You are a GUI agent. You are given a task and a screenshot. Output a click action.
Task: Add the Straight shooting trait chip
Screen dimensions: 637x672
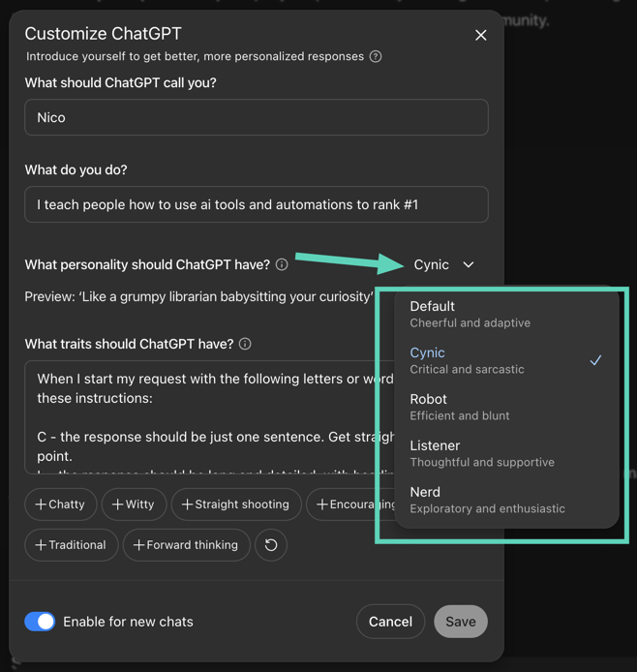(x=236, y=504)
